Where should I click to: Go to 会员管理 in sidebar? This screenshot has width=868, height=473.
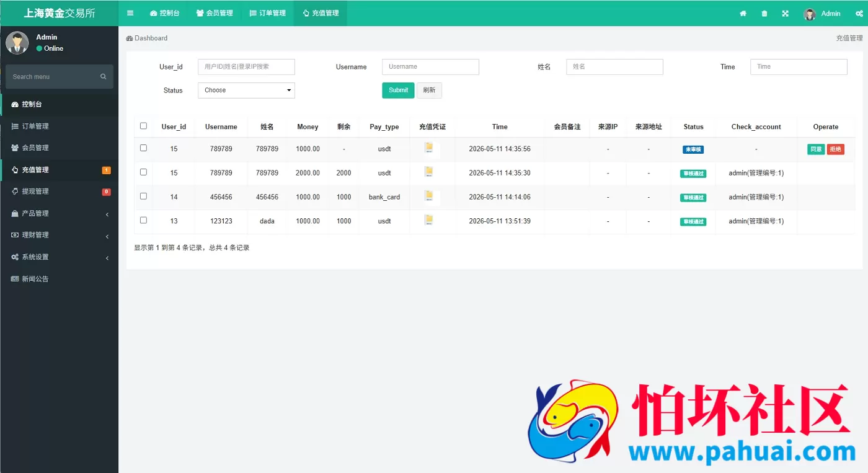(59, 148)
